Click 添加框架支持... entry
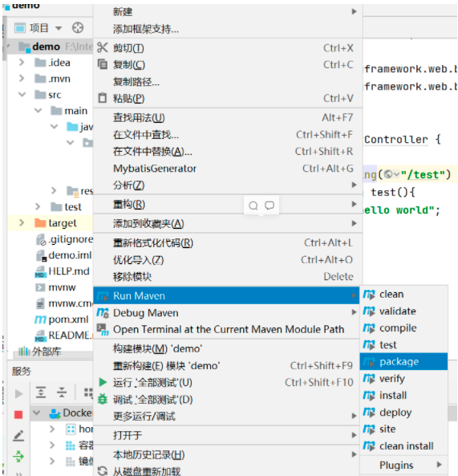Viewport: 458px width, 476px height. click(228, 29)
